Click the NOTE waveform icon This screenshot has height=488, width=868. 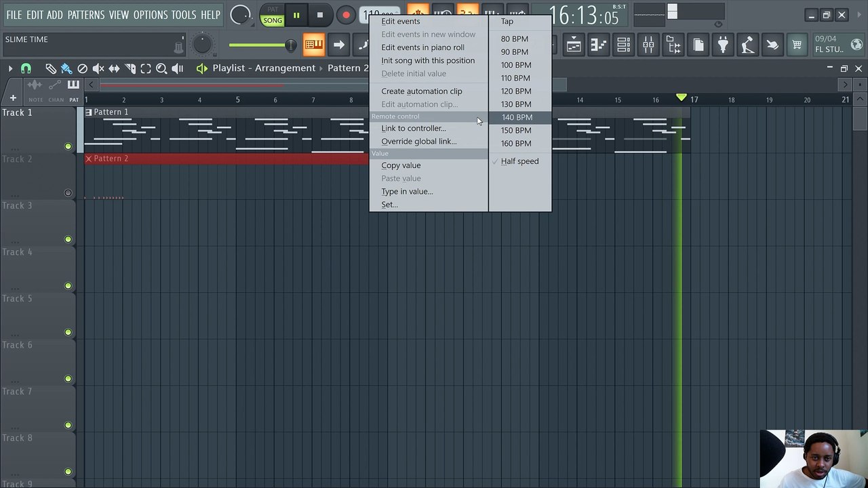coord(35,85)
